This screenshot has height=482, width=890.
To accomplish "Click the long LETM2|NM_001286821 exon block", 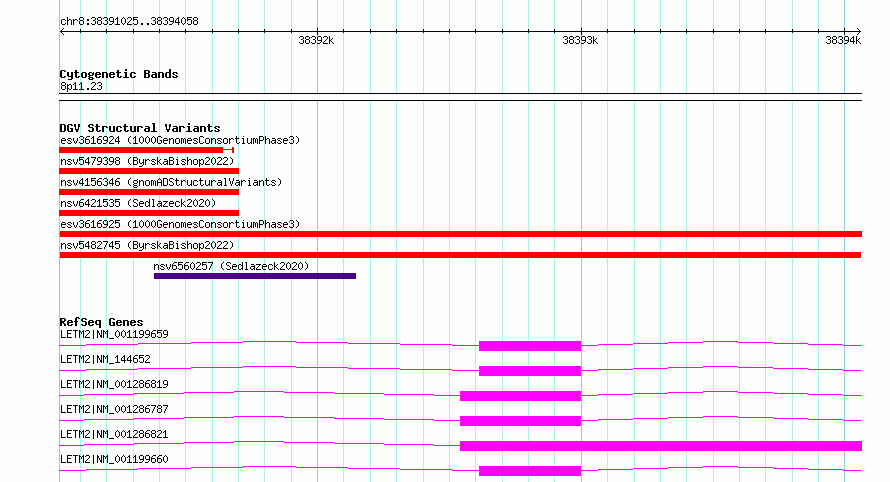I will [x=661, y=446].
